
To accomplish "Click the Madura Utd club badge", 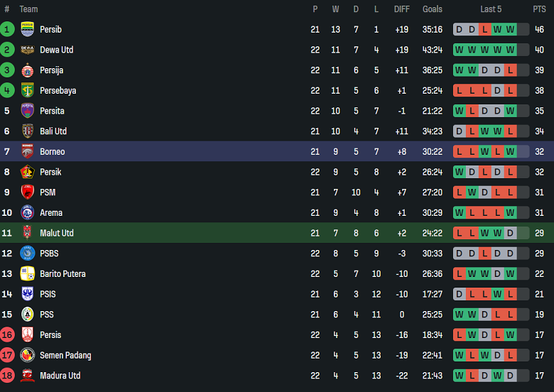I will (x=28, y=376).
